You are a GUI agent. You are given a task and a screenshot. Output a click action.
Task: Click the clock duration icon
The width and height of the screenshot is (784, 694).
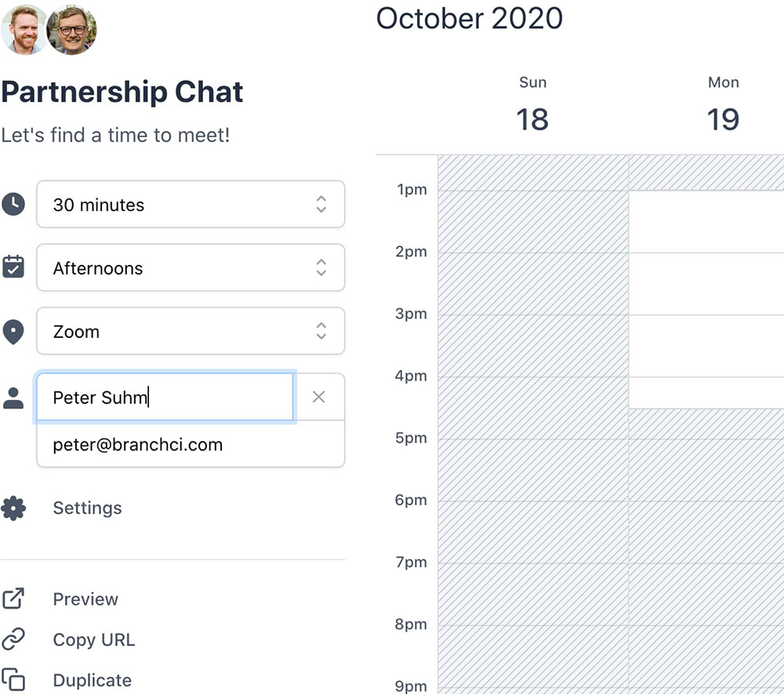pyautogui.click(x=13, y=205)
